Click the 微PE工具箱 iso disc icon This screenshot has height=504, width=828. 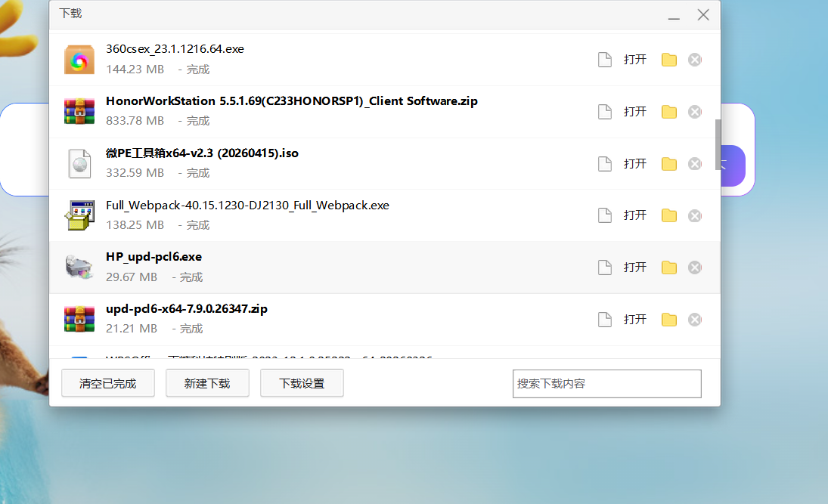pyautogui.click(x=79, y=164)
